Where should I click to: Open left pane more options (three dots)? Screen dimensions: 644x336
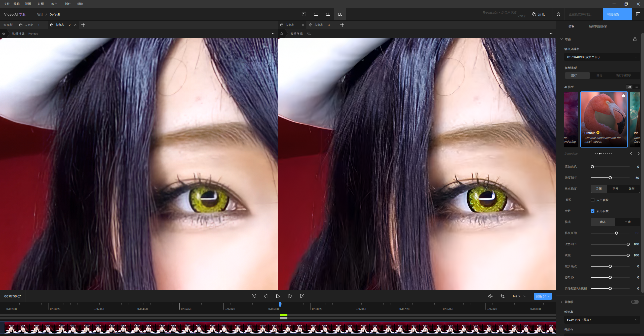pos(274,33)
